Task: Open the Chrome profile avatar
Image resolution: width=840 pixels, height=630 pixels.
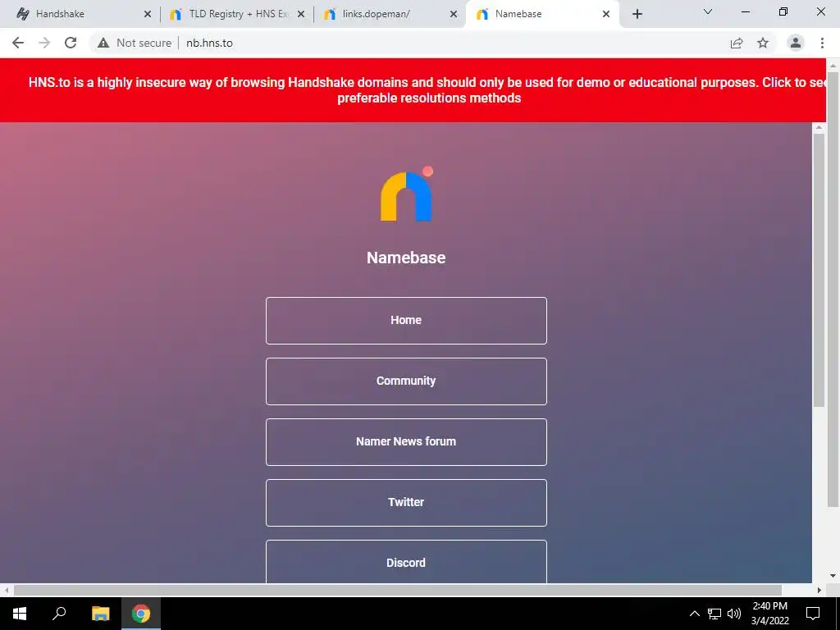Action: point(796,43)
